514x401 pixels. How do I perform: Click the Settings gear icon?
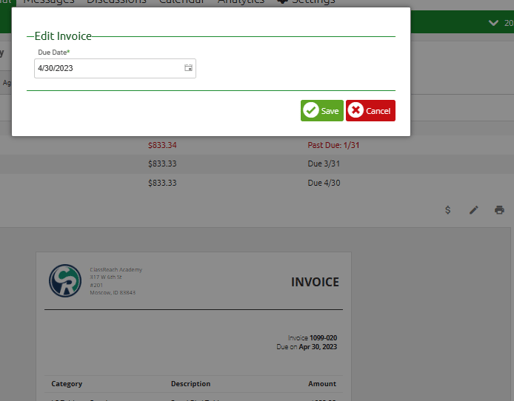pyautogui.click(x=282, y=2)
